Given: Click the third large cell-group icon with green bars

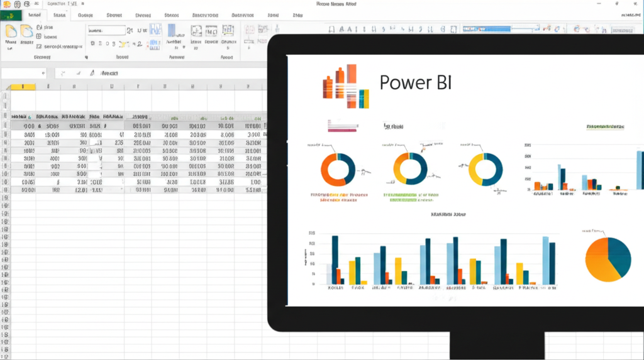Looking at the screenshot, I should [x=228, y=31].
